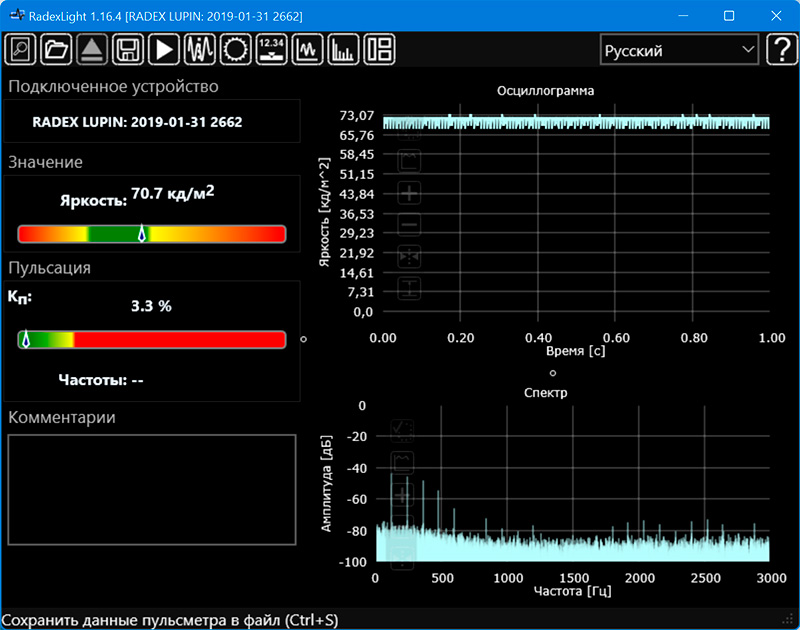This screenshot has width=800, height=630.
Task: Click the spectrum chart plus zoom button
Action: [x=404, y=495]
